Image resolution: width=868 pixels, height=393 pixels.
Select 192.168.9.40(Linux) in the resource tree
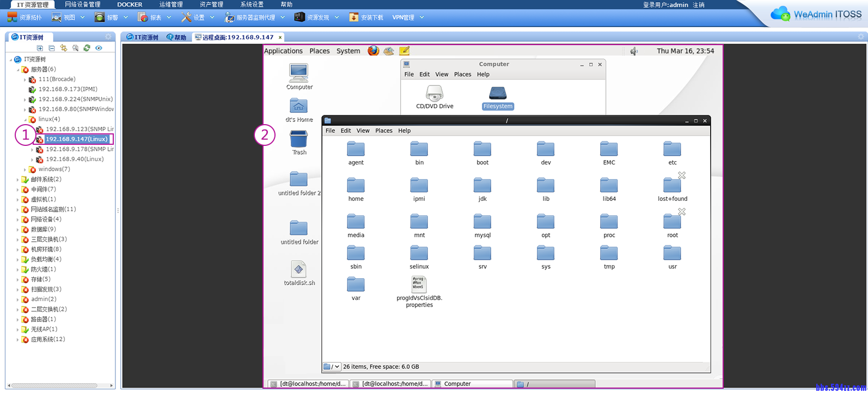(75, 159)
